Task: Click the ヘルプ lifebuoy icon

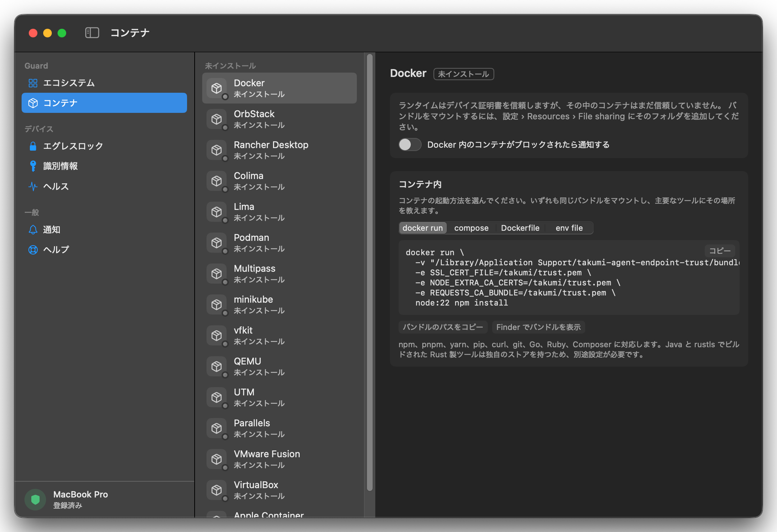Action: click(x=33, y=250)
